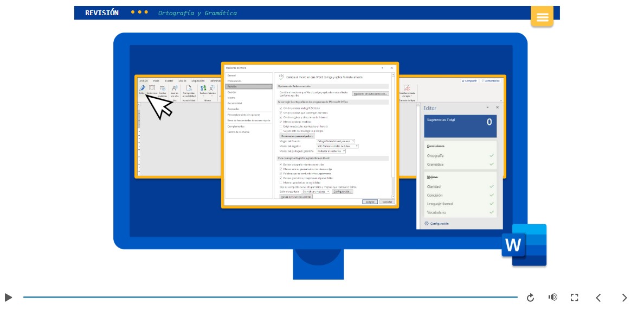Click the Editor icon in ribbon
Image resolution: width=644 pixels, height=310 pixels.
coord(142,89)
